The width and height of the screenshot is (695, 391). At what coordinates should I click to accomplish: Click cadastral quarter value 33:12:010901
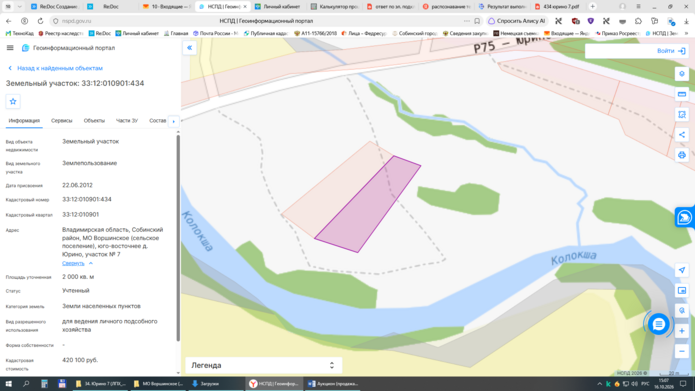pyautogui.click(x=81, y=215)
